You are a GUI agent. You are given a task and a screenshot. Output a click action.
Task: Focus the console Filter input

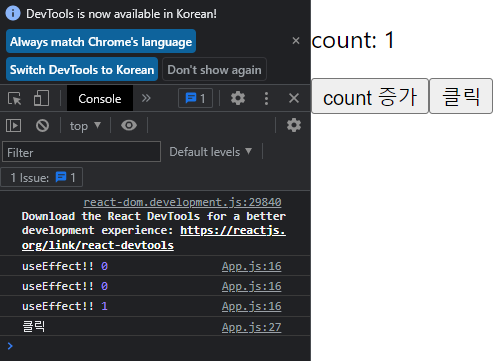pyautogui.click(x=81, y=152)
